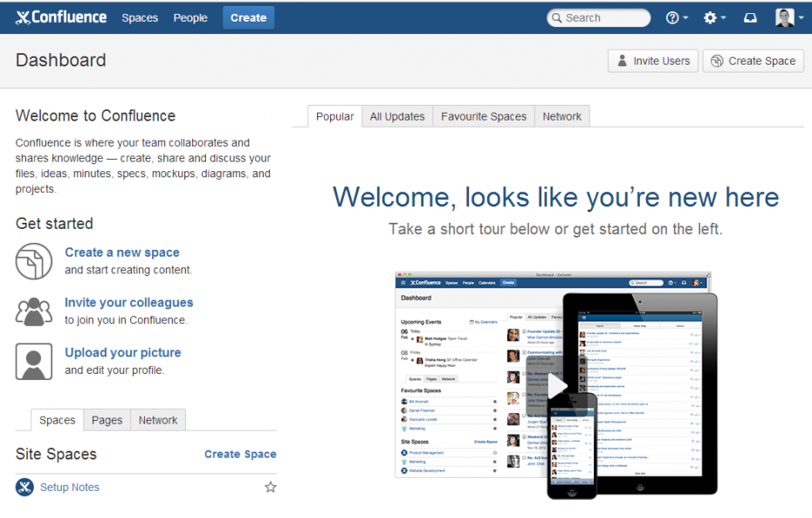This screenshot has height=518, width=812.
Task: Open the settings gear dropdown
Action: click(x=712, y=17)
